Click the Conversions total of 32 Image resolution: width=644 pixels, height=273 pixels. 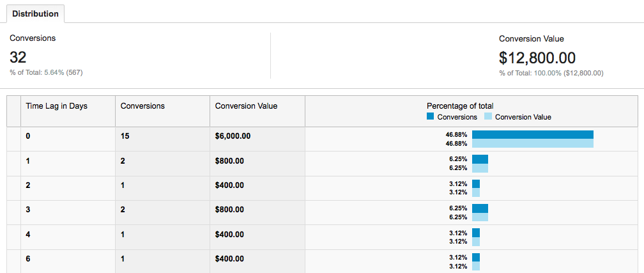click(18, 58)
